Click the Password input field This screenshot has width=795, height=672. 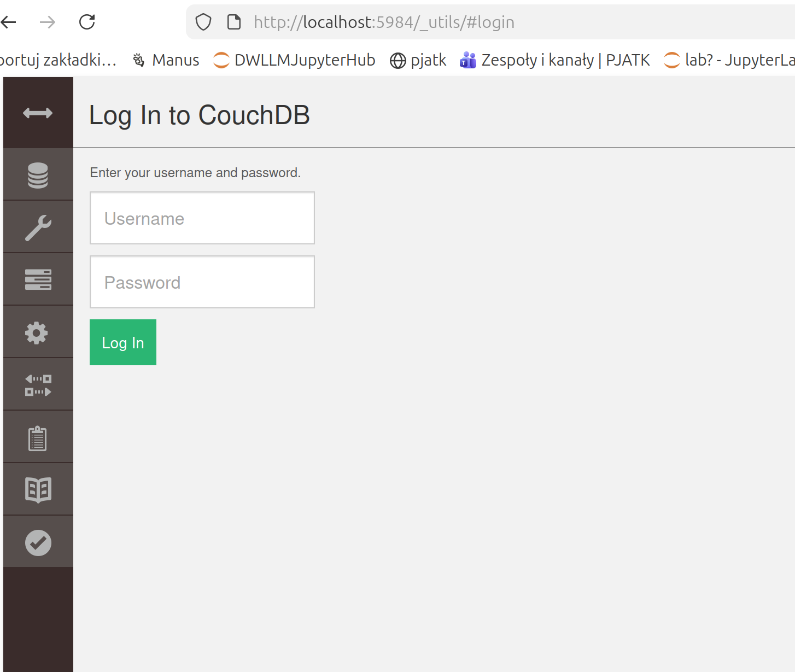click(x=202, y=282)
